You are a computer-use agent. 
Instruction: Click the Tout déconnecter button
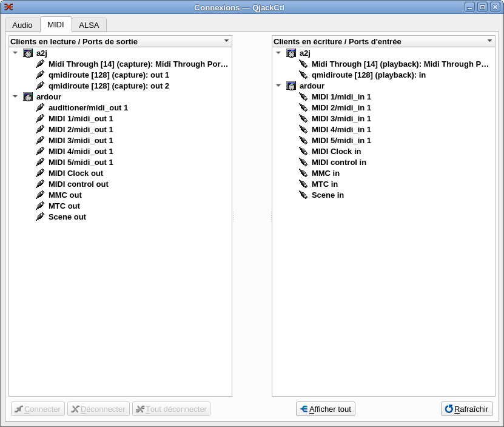pos(171,409)
